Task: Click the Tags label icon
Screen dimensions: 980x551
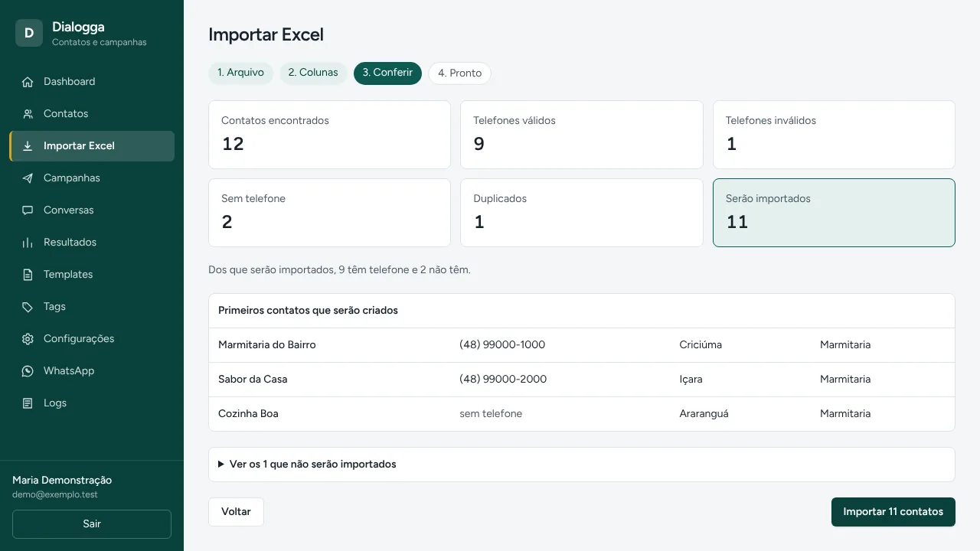Action: 28,307
